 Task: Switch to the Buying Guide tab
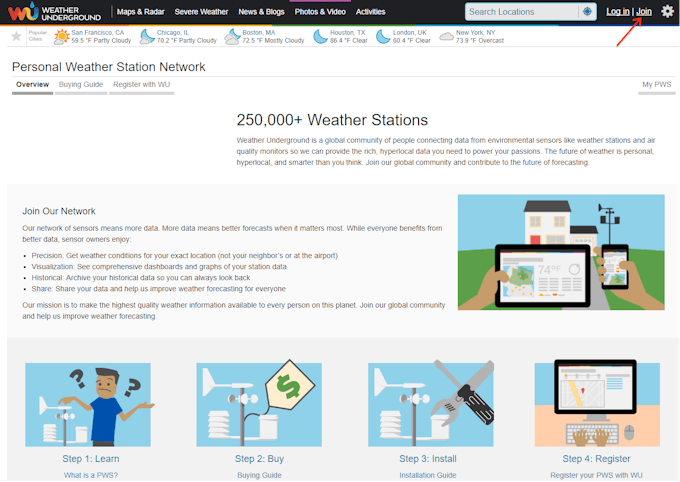point(81,85)
